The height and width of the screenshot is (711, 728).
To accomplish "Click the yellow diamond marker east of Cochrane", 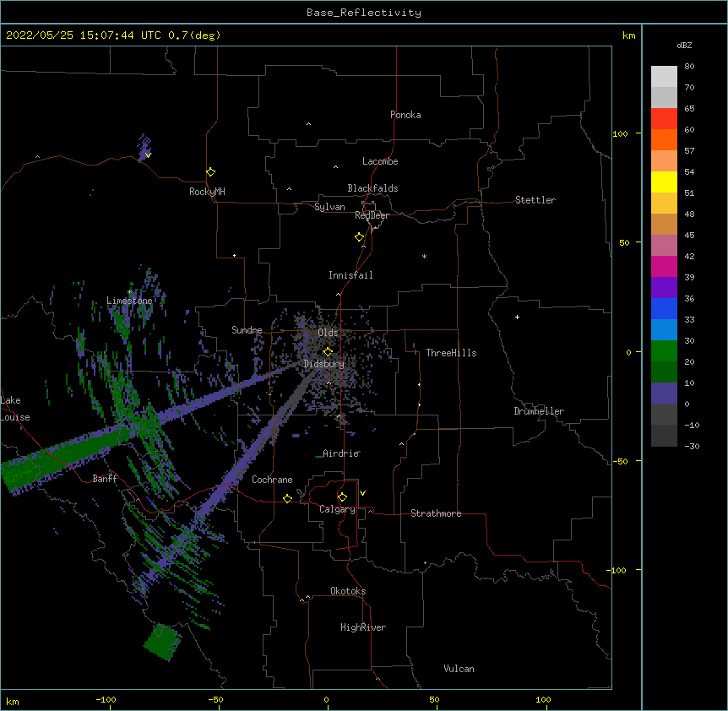I will pos(287,498).
